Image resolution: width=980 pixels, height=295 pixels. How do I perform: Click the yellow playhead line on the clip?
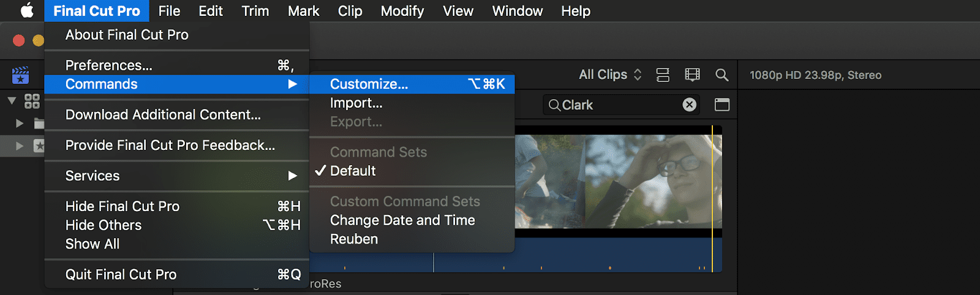click(x=712, y=184)
